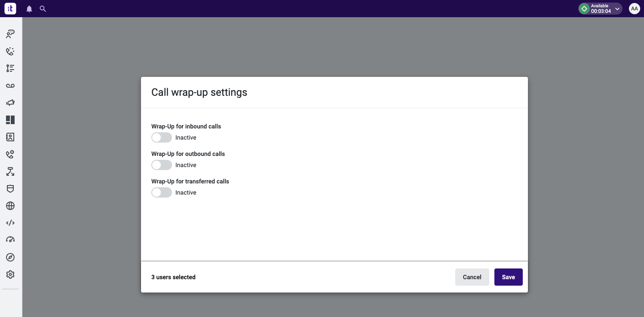Open the speedometer gauge sidebar icon
Viewport: 644px width, 317px height.
tap(10, 240)
